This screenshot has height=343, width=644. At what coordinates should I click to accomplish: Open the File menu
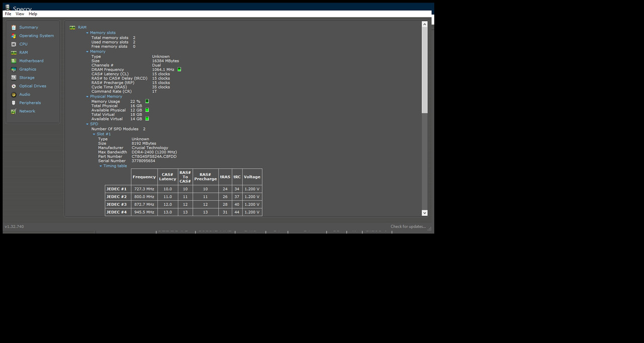point(8,14)
